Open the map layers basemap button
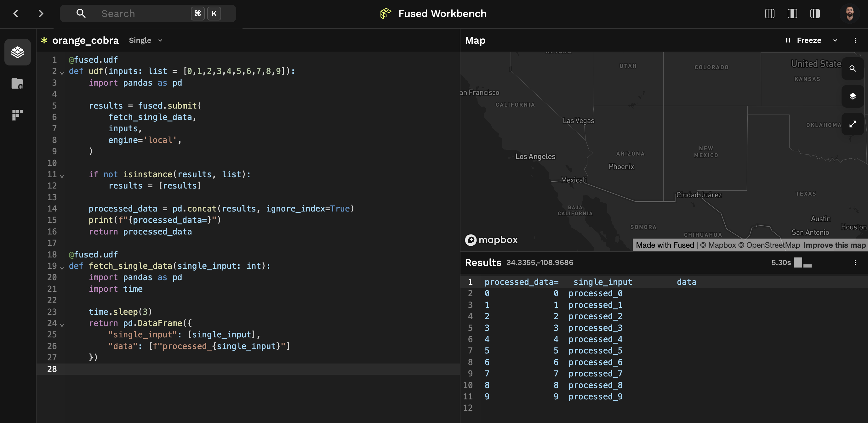This screenshot has height=423, width=868. click(x=853, y=96)
